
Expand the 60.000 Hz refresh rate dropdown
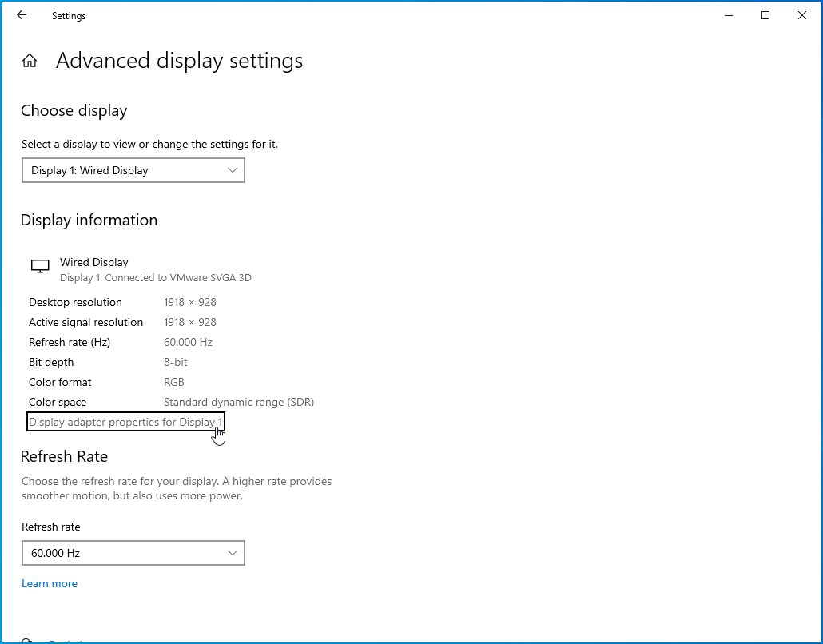click(133, 553)
